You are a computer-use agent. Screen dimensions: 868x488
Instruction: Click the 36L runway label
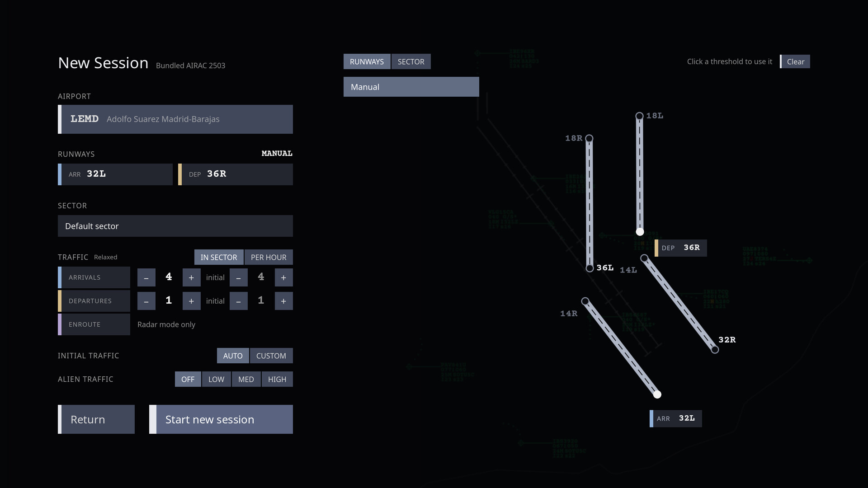point(605,267)
